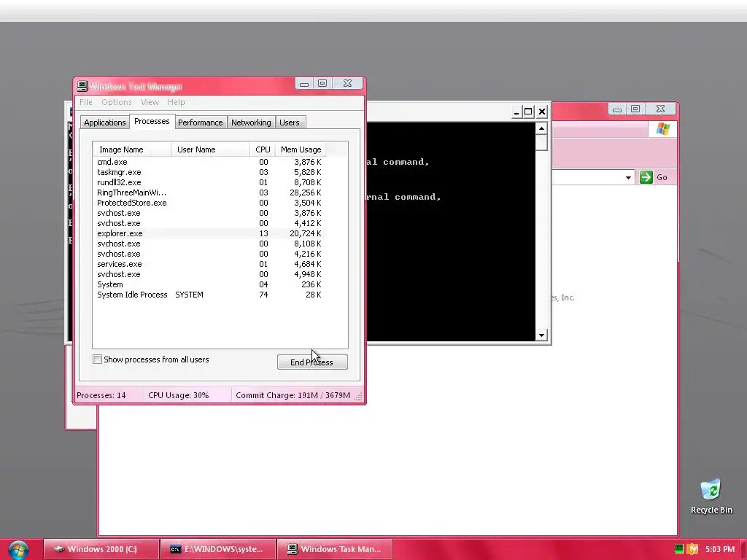
Task: Select the Processes tab
Action: [152, 121]
